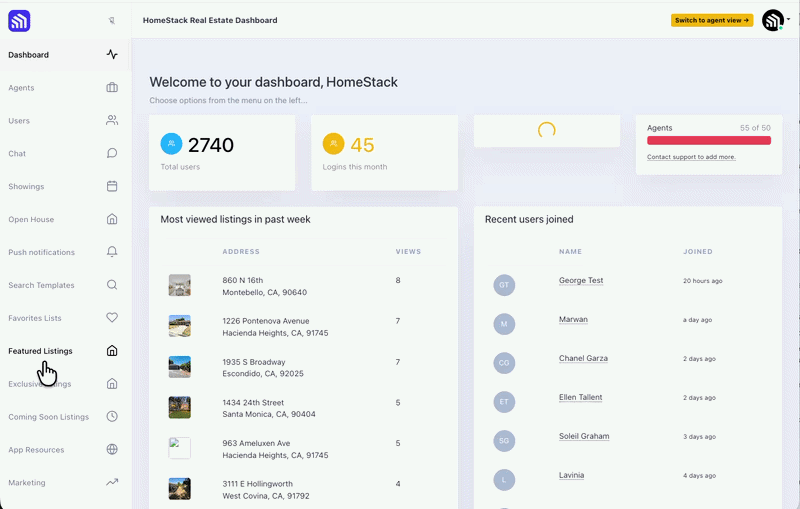This screenshot has height=509, width=800.
Task: Click the Search Templates magnifier icon
Action: tap(112, 285)
